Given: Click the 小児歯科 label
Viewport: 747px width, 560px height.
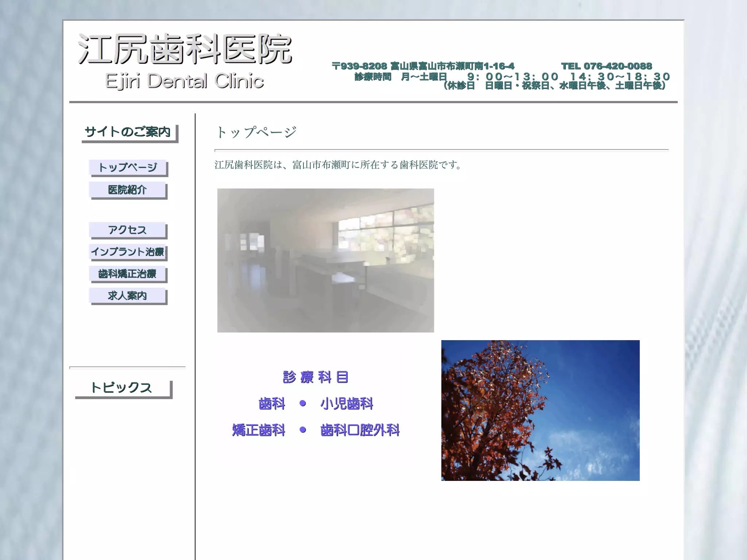Looking at the screenshot, I should [347, 404].
